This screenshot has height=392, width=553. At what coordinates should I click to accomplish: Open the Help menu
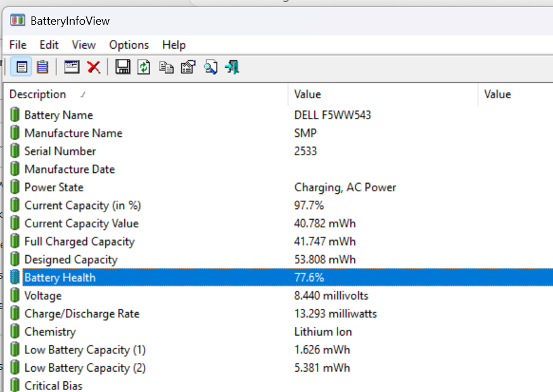pyautogui.click(x=174, y=45)
